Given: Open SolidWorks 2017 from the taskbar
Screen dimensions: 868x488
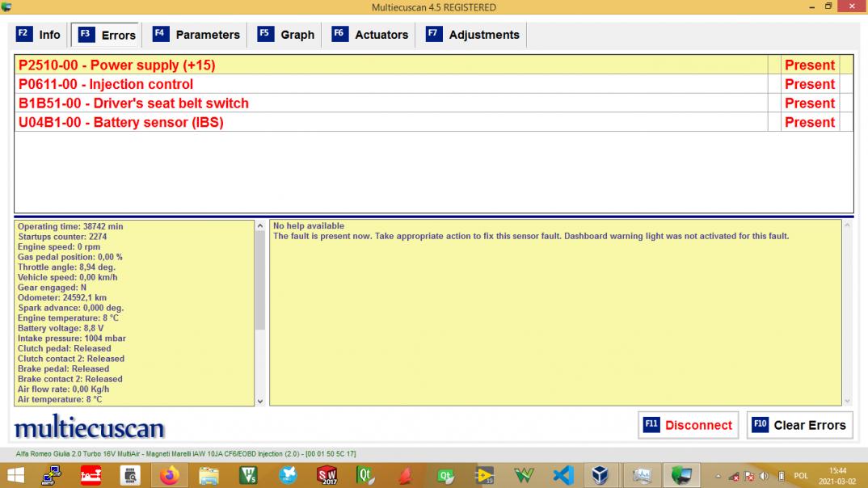Looking at the screenshot, I should coord(327,475).
